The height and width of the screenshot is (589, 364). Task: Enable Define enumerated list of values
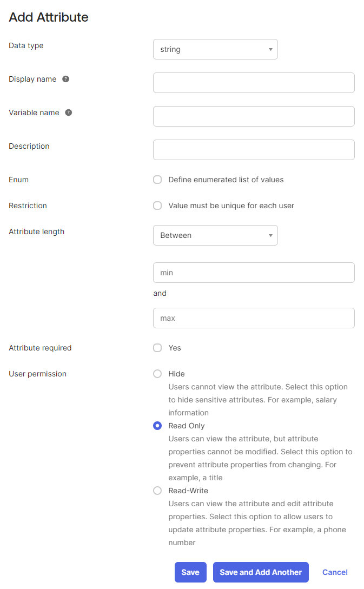point(157,180)
